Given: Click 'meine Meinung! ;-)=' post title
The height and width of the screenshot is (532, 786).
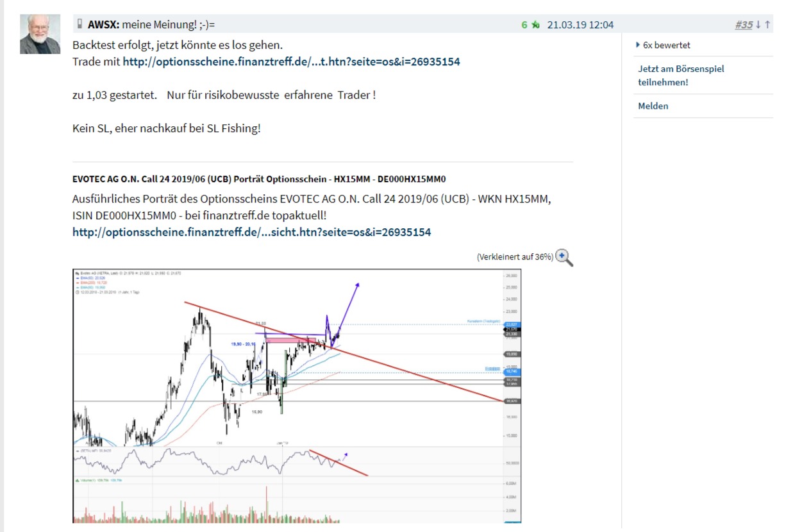Looking at the screenshot, I should tap(169, 25).
